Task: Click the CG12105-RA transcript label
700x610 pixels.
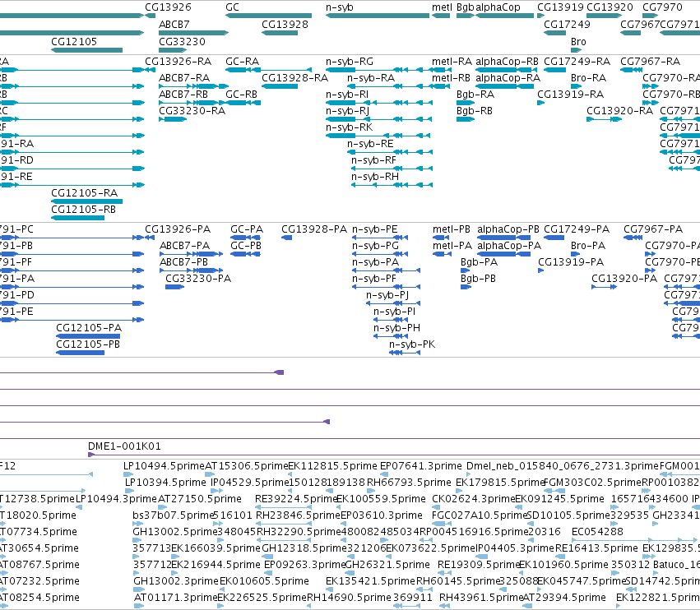Action: coord(85,192)
